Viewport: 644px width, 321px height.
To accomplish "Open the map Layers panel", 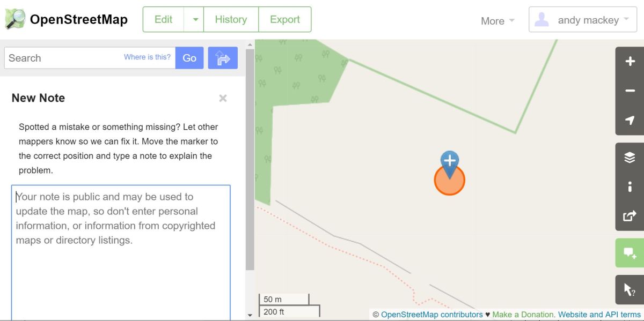I will coord(630,158).
